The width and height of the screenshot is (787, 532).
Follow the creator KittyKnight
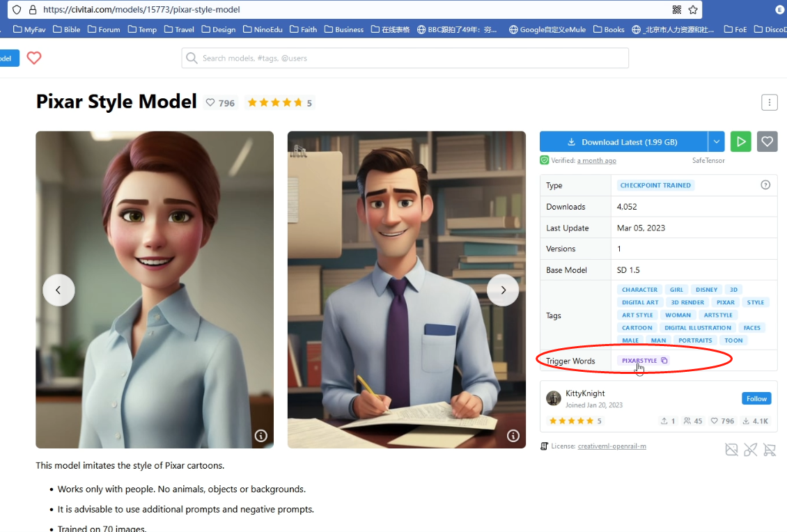[756, 399]
